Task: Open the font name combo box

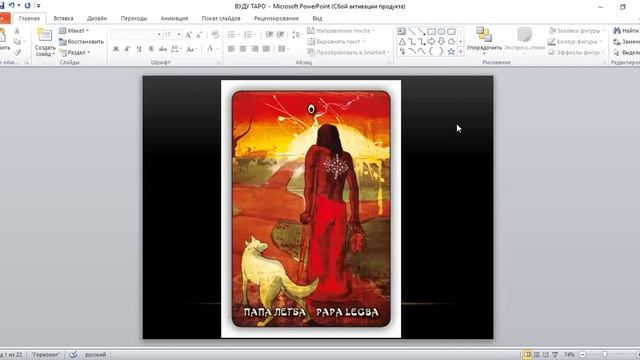Action: 136,35
